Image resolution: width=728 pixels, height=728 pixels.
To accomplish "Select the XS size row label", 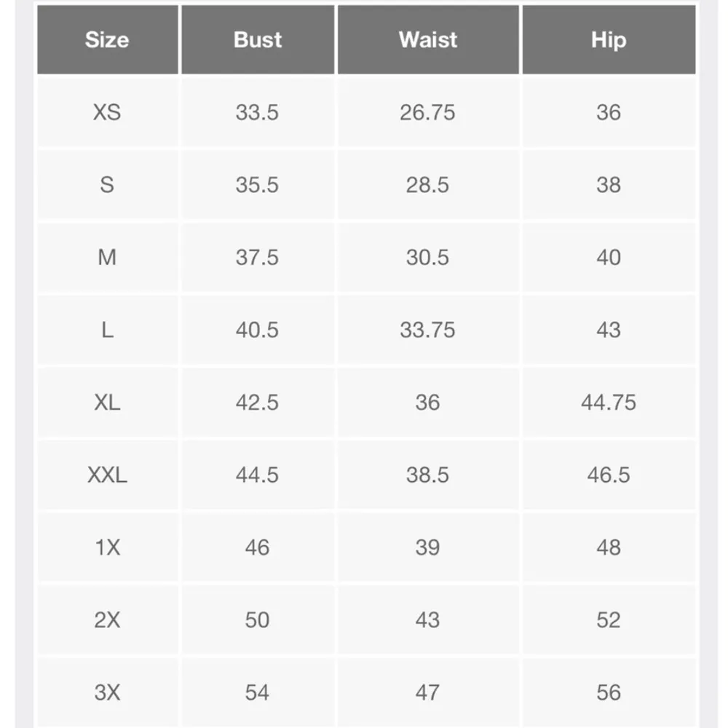I will click(107, 112).
